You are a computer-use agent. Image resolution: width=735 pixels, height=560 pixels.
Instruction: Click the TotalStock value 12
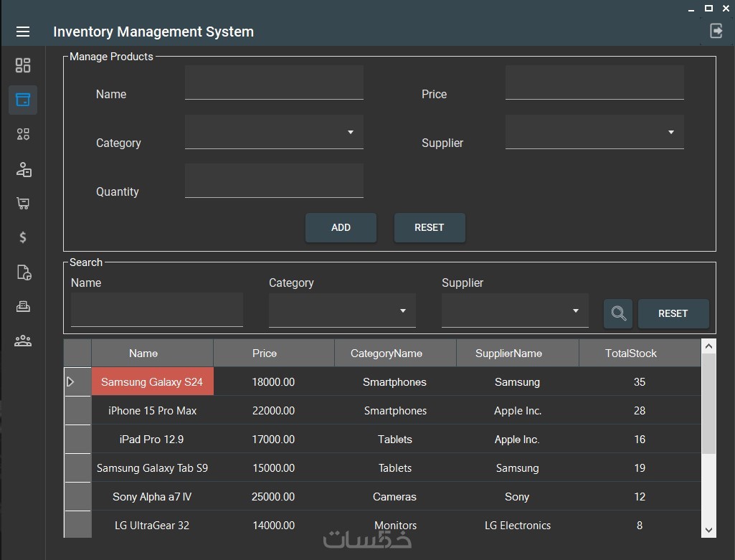pos(640,496)
